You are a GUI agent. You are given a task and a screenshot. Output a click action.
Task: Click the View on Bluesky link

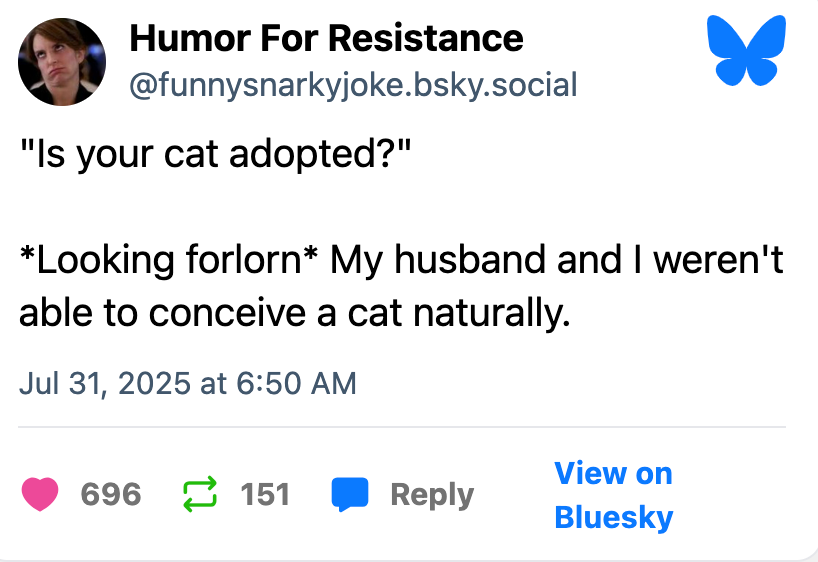pyautogui.click(x=613, y=494)
